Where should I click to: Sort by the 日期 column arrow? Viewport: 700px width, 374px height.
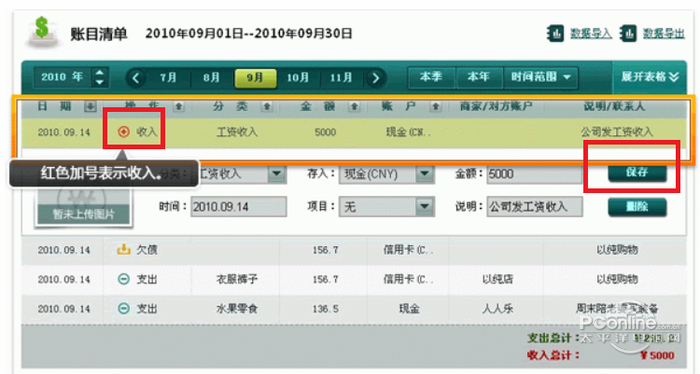[x=90, y=106]
